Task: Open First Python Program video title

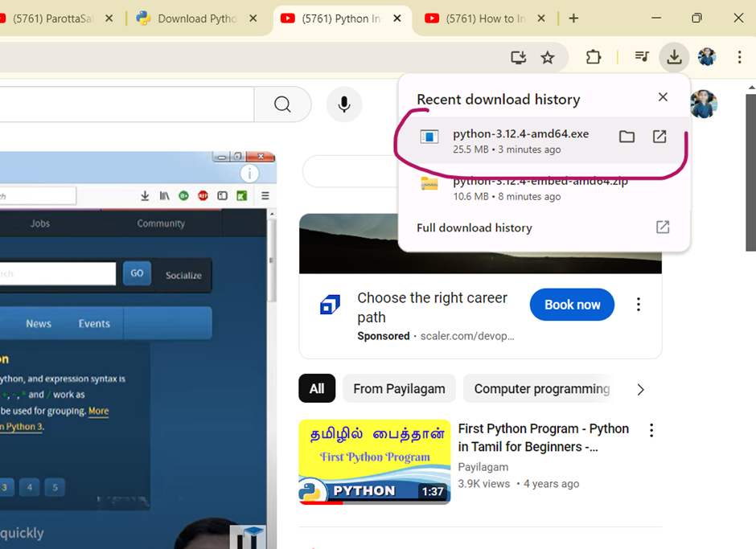Action: click(x=544, y=437)
